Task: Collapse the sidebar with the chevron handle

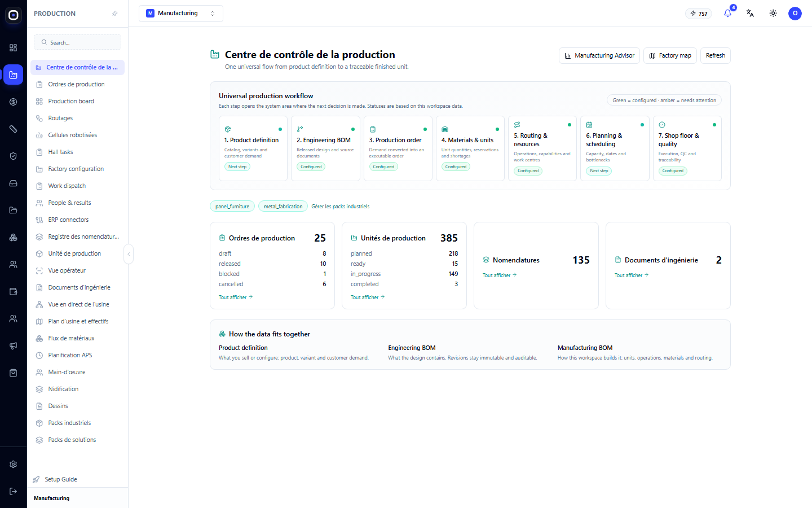Action: (x=129, y=254)
